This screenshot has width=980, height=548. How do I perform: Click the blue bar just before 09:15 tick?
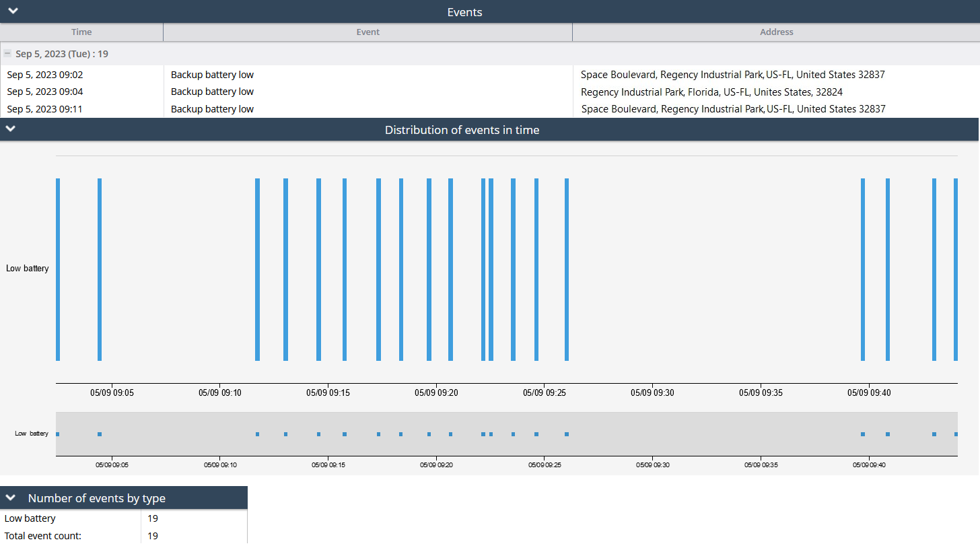tap(318, 269)
